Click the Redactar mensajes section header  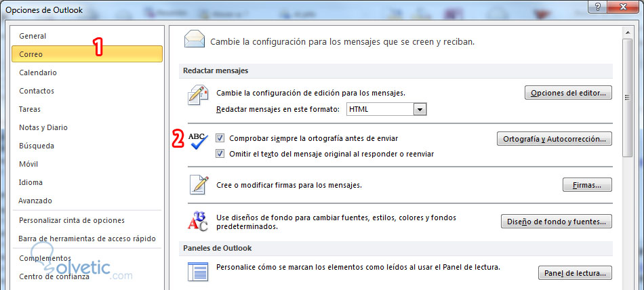tap(396, 70)
